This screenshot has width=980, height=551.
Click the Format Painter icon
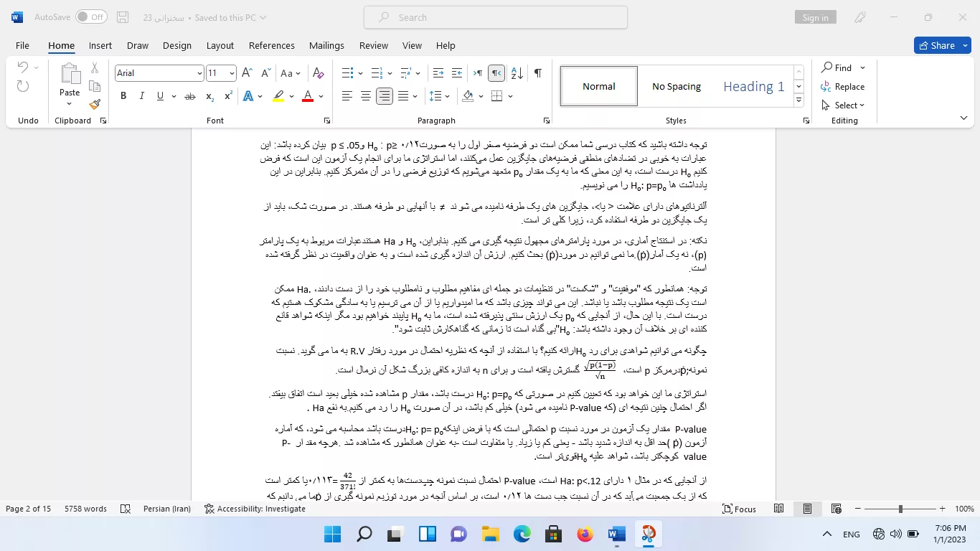coord(95,105)
